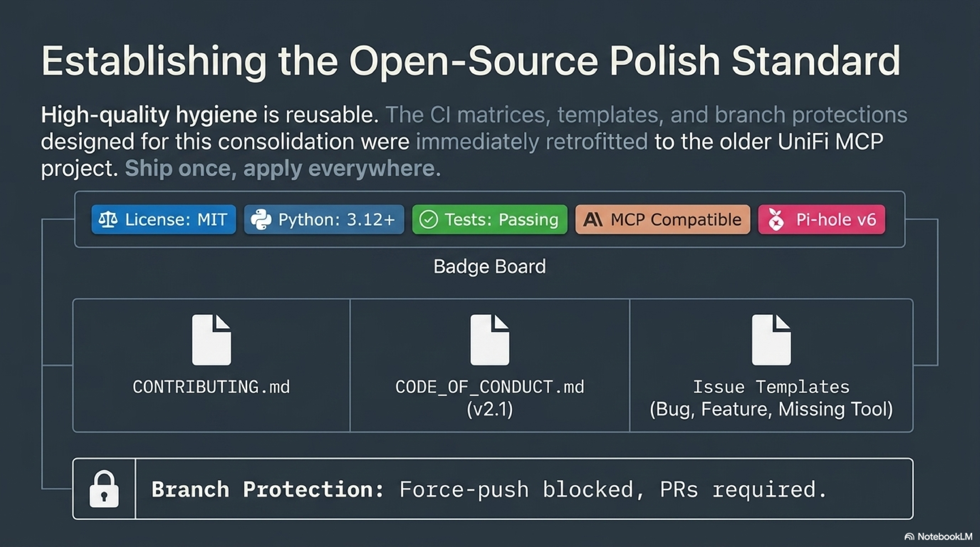
Task: Click the Tests: Passing badge label
Action: click(501, 219)
